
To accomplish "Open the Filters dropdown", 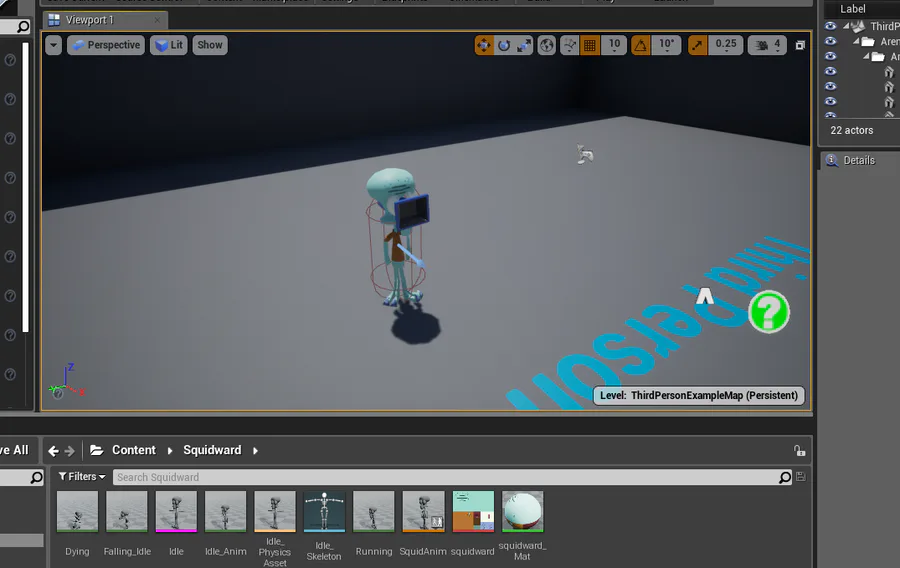I will 82,477.
